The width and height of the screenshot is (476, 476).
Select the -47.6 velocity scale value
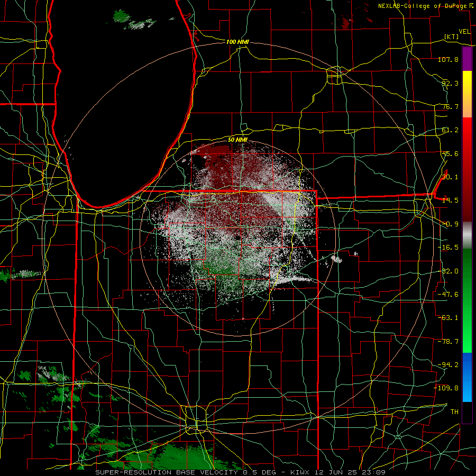[x=448, y=295]
